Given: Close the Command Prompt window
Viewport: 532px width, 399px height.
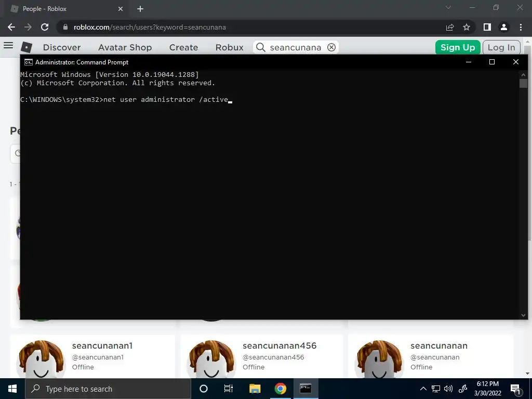Looking at the screenshot, I should [516, 62].
